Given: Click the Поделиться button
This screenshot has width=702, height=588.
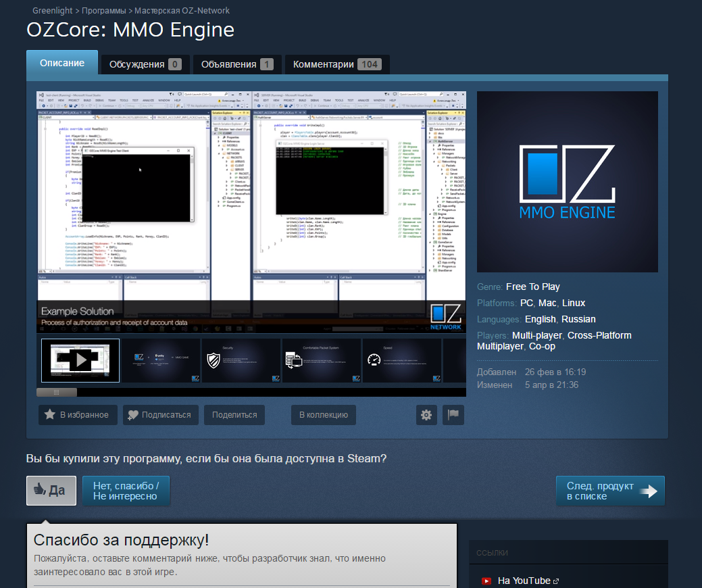Looking at the screenshot, I should 234,415.
